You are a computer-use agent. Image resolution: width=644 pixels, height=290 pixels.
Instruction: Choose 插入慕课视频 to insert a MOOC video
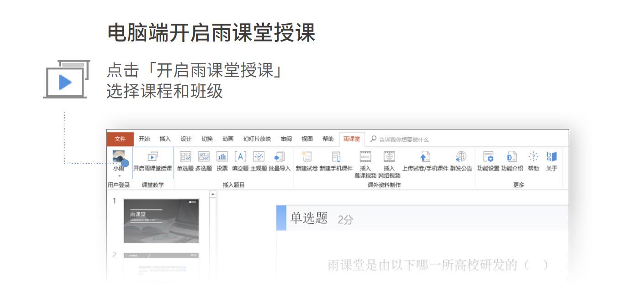click(x=365, y=165)
